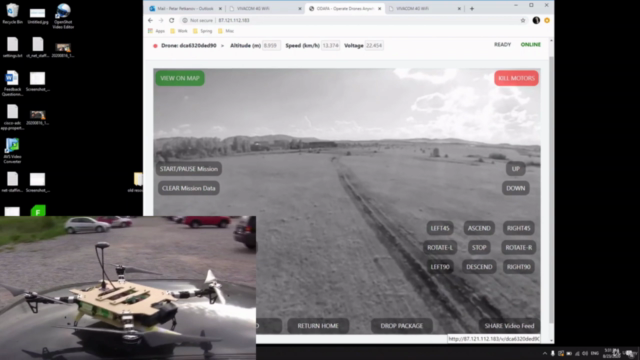Viewport: 640px width, 360px height.
Task: Click VIEW ON MAP button
Action: coord(180,78)
